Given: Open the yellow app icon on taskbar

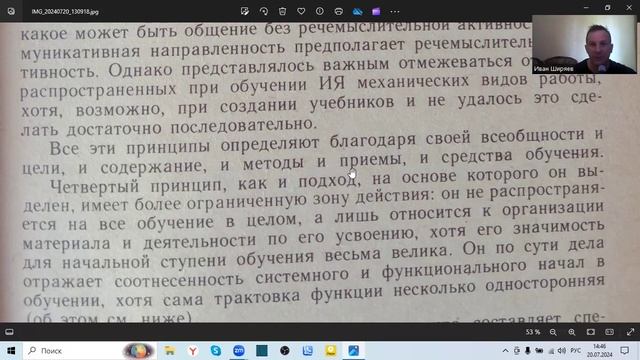Looking at the screenshot, I should 331,351.
